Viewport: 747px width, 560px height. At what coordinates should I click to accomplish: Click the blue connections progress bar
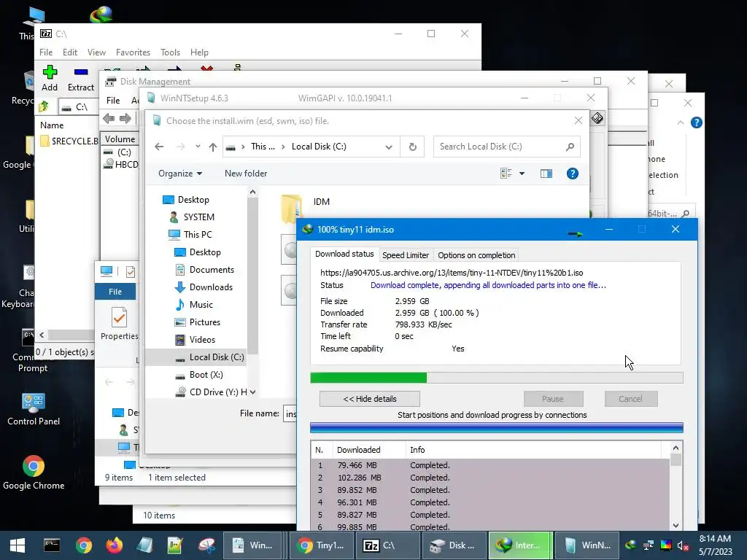click(496, 427)
